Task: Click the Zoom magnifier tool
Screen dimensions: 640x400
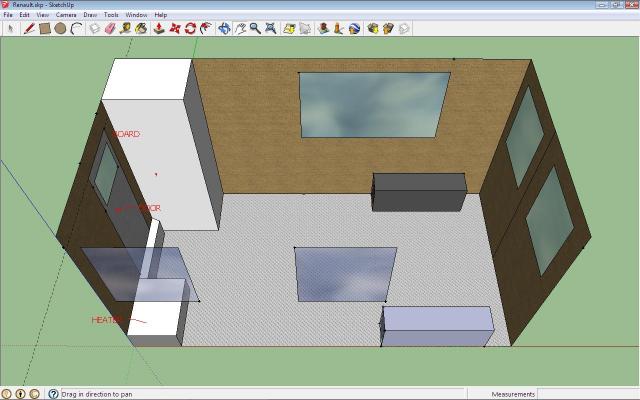Action: click(x=255, y=28)
